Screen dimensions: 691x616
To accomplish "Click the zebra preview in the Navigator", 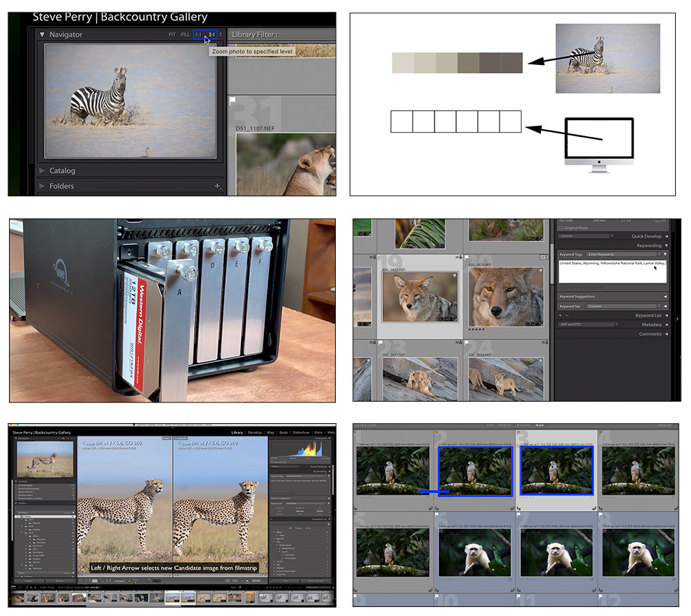I will pos(131,100).
